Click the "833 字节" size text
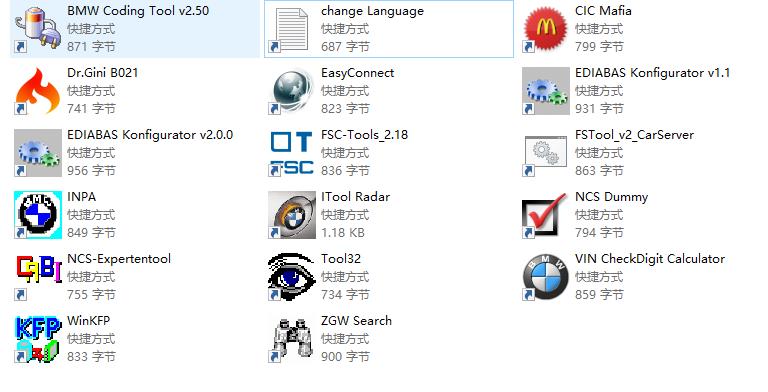The height and width of the screenshot is (392, 768). tap(91, 356)
